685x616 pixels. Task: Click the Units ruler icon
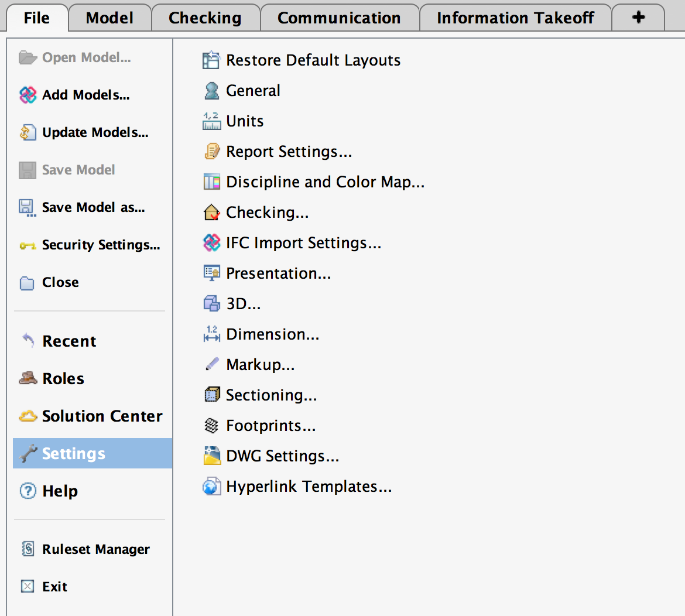[211, 121]
